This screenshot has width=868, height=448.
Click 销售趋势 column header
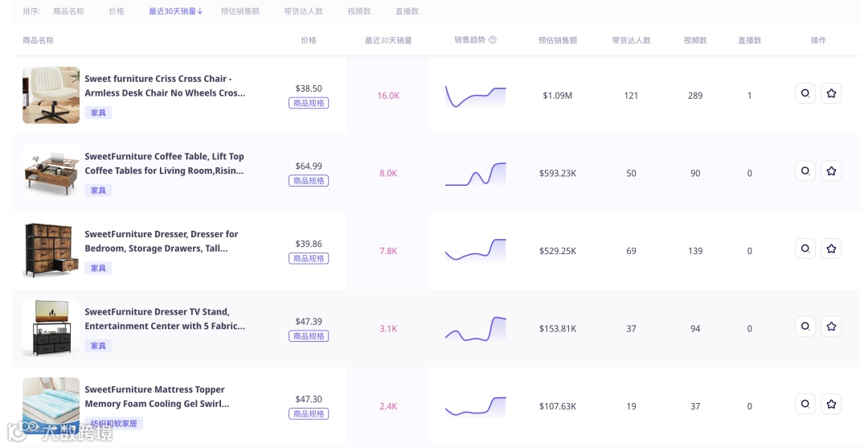[469, 40]
